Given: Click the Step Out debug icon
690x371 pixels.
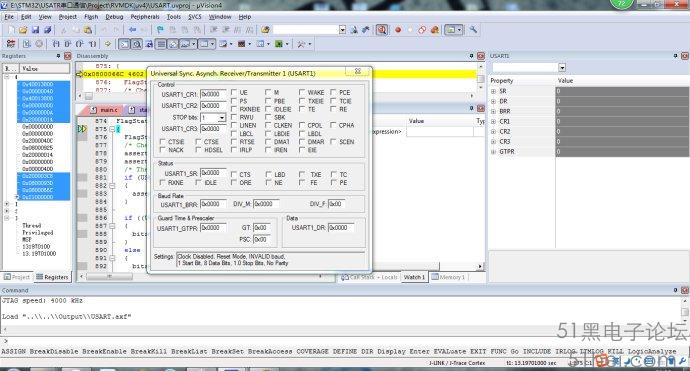Looking at the screenshot, I should click(80, 44).
